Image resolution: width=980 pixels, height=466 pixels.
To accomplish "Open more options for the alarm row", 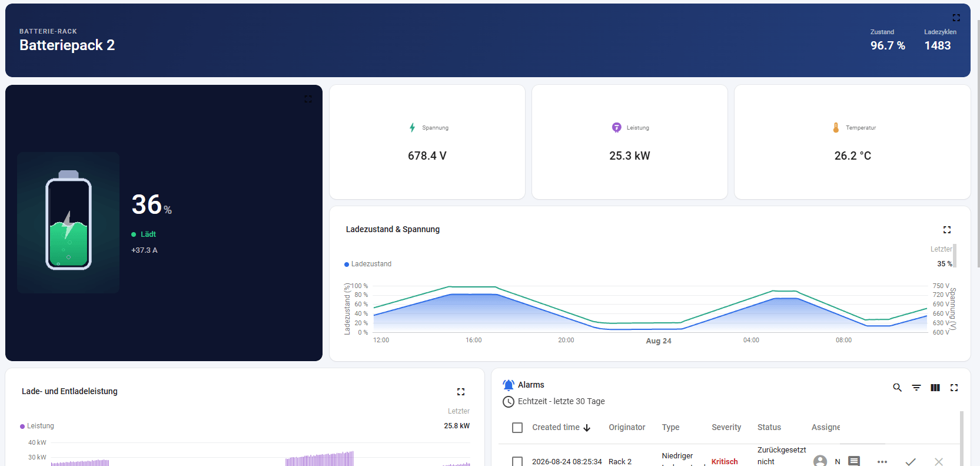I will point(882,462).
